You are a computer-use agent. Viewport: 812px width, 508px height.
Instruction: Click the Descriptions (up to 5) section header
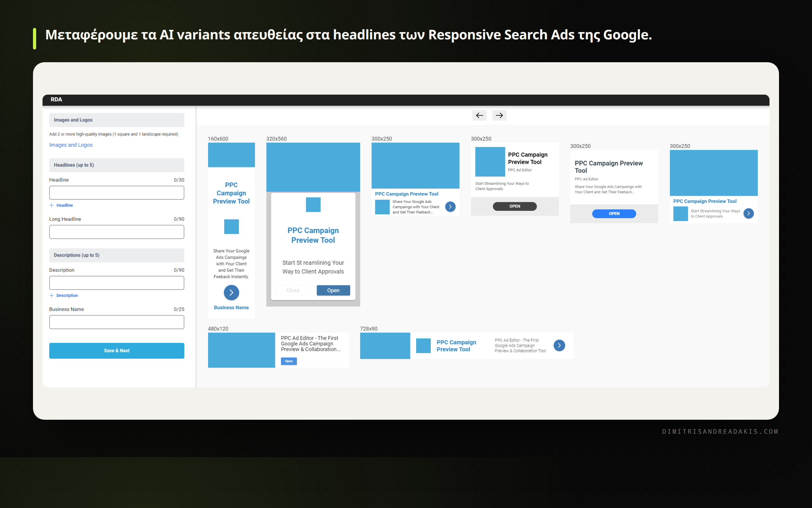[116, 255]
